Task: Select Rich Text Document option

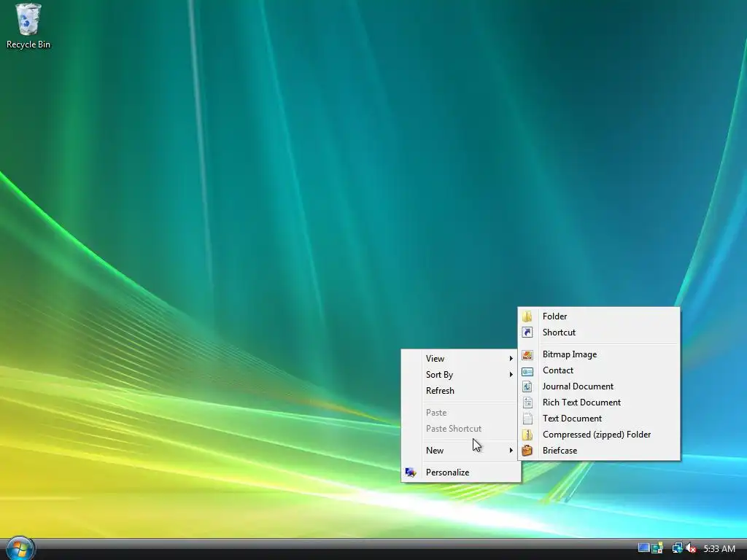Action: (599, 402)
